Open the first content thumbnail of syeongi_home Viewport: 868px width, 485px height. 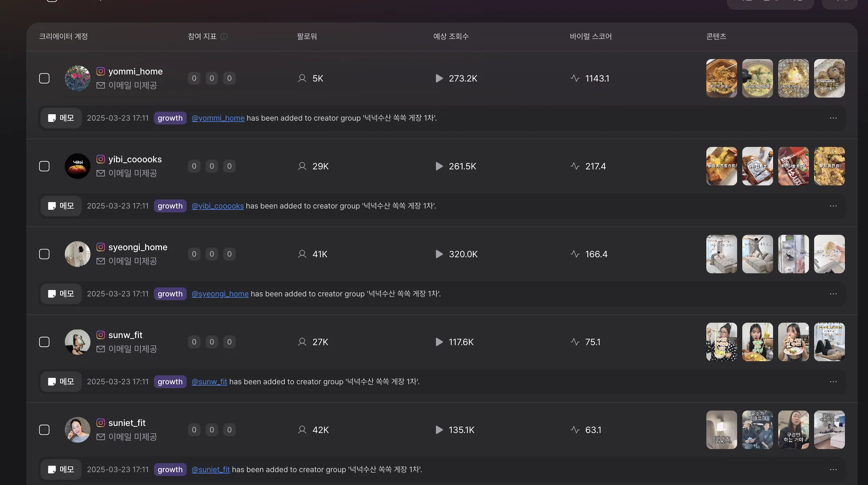[722, 254]
